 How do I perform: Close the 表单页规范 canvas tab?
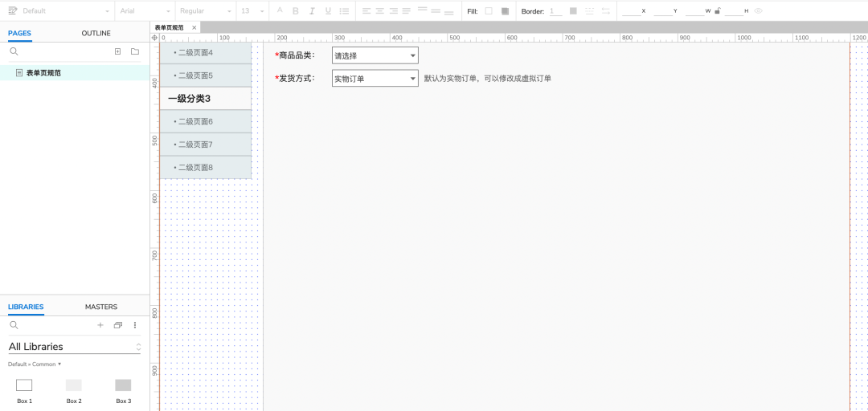tap(194, 27)
